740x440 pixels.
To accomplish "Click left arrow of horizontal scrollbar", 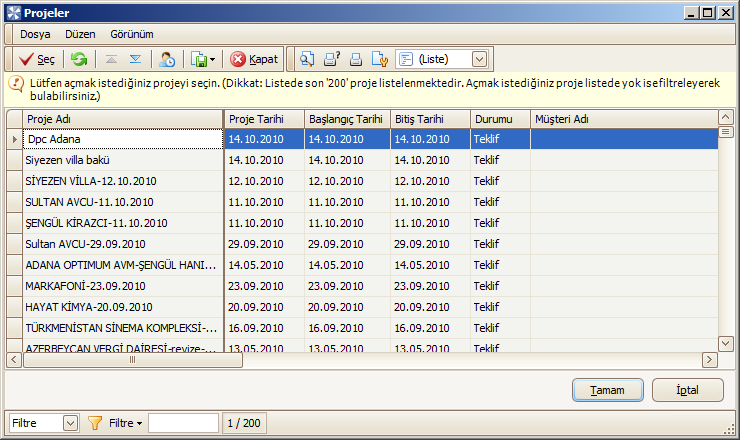I will (14, 360).
